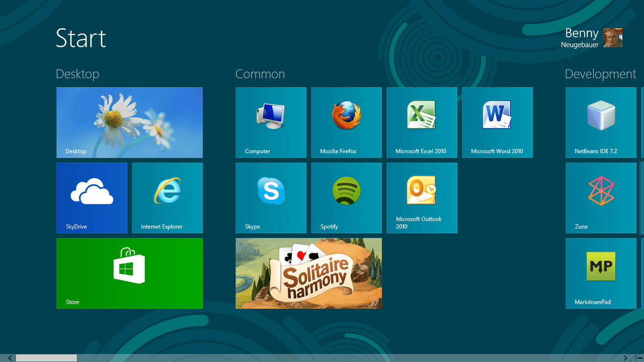Launch the SkyDrive cloud tile
The height and width of the screenshot is (362, 644).
[x=92, y=198]
